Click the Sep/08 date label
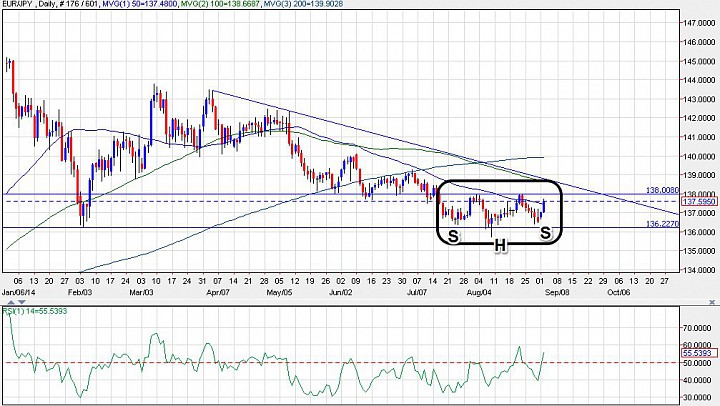 [x=557, y=292]
